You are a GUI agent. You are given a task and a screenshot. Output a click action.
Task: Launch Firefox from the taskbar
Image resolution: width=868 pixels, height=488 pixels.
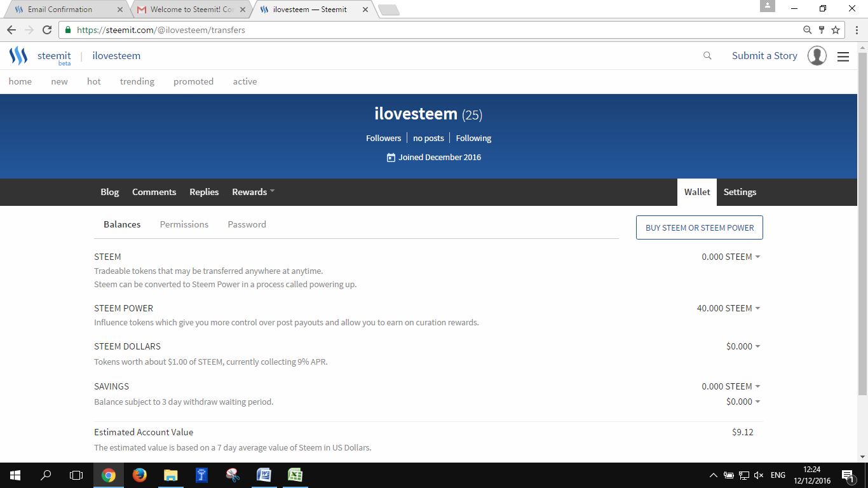[x=140, y=475]
